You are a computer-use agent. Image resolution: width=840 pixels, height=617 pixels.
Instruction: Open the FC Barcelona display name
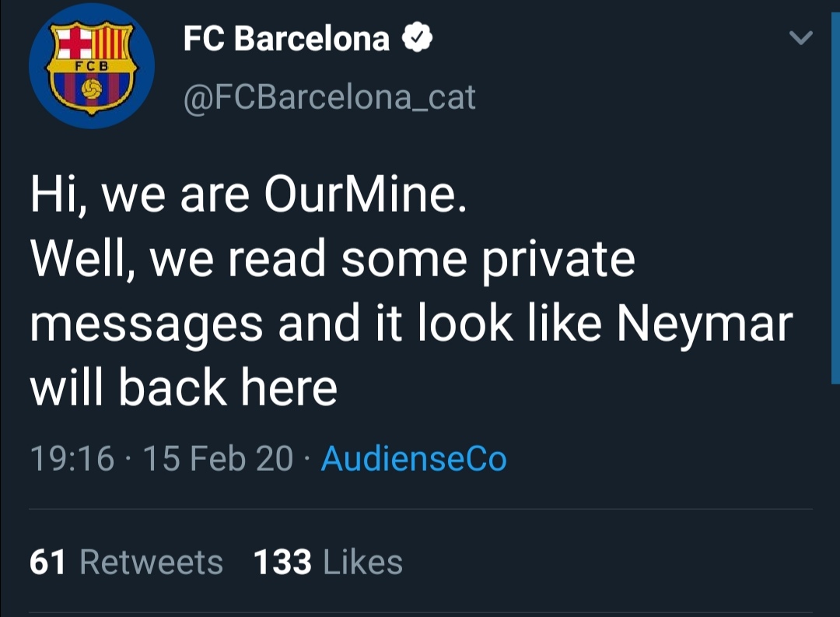(286, 37)
